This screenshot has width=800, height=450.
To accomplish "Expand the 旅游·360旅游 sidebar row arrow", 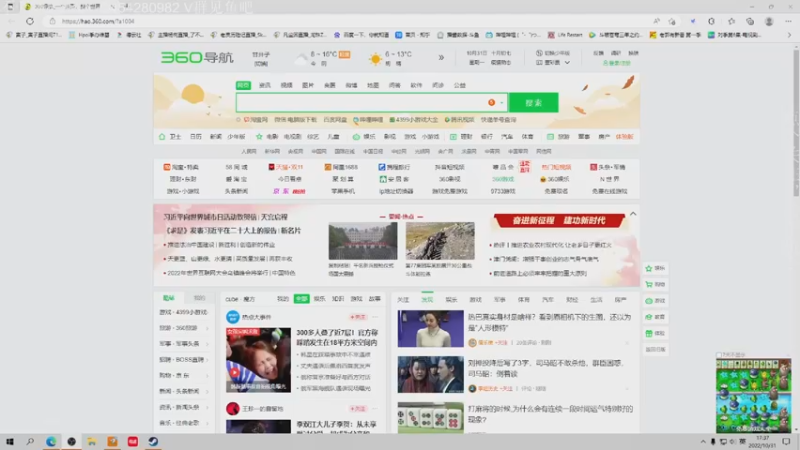I will point(207,328).
